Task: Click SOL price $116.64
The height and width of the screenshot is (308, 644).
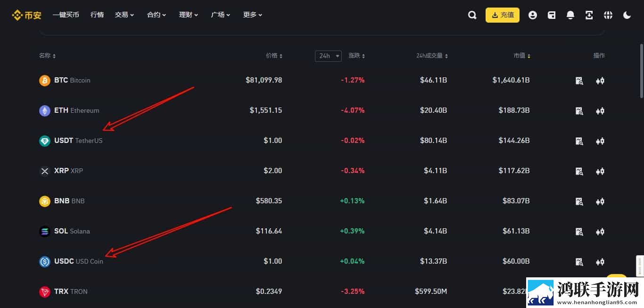Action: click(269, 231)
